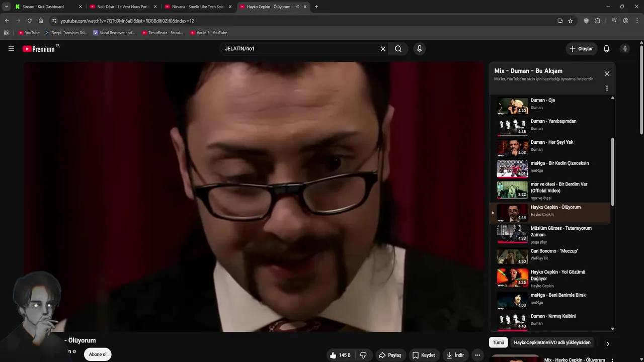
Task: Play Hayko Cepkin - Yol Gözümü Dağlıyor
Action: (550, 279)
